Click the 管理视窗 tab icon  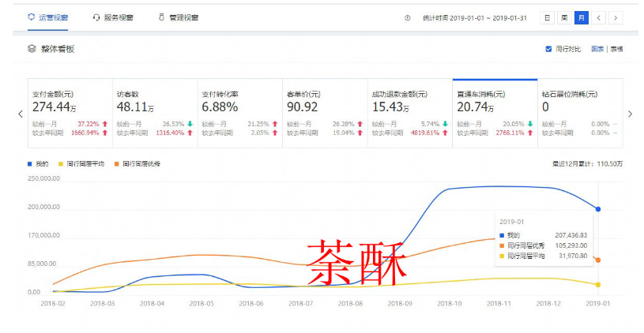tap(161, 17)
